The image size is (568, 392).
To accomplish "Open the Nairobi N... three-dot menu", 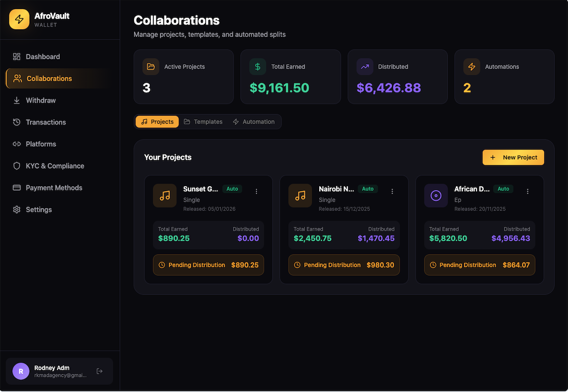I will point(392,191).
